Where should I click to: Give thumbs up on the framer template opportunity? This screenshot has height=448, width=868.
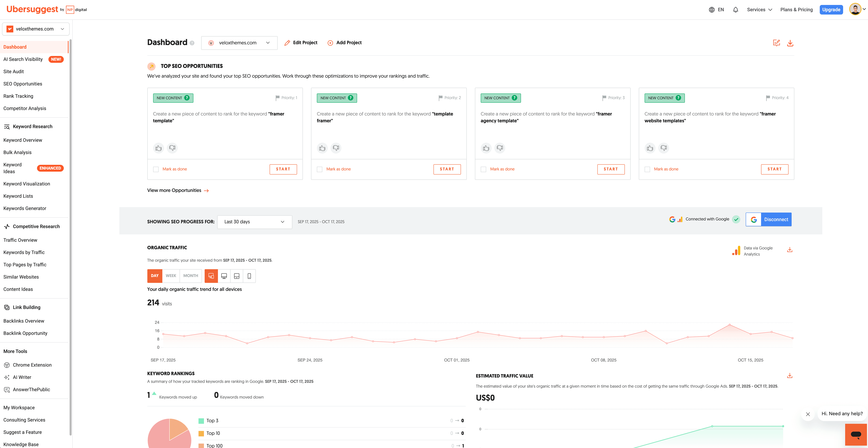tap(158, 148)
